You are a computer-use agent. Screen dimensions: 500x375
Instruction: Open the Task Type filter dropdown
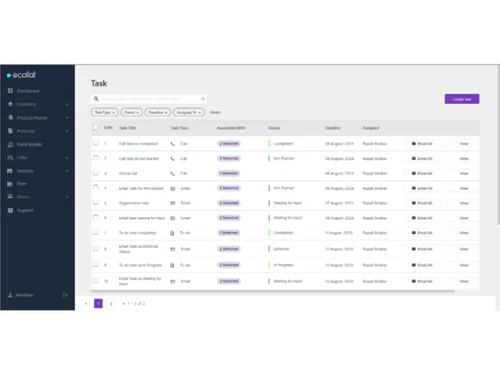coord(105,112)
